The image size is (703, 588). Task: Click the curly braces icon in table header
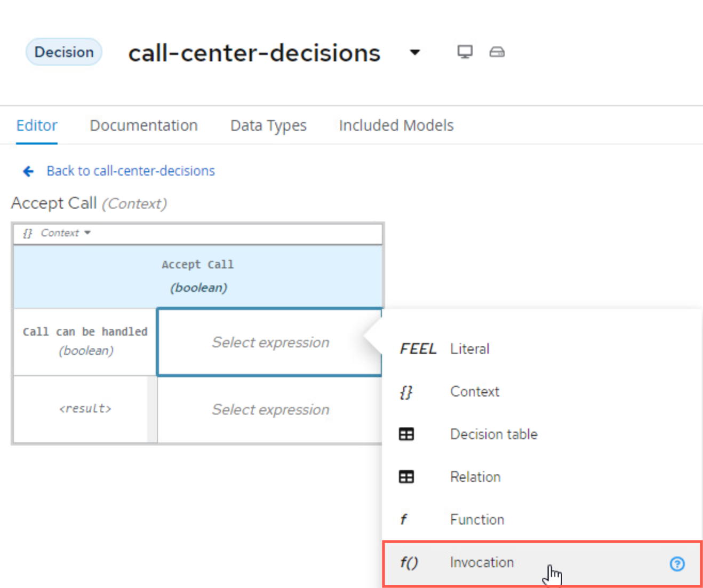27,233
